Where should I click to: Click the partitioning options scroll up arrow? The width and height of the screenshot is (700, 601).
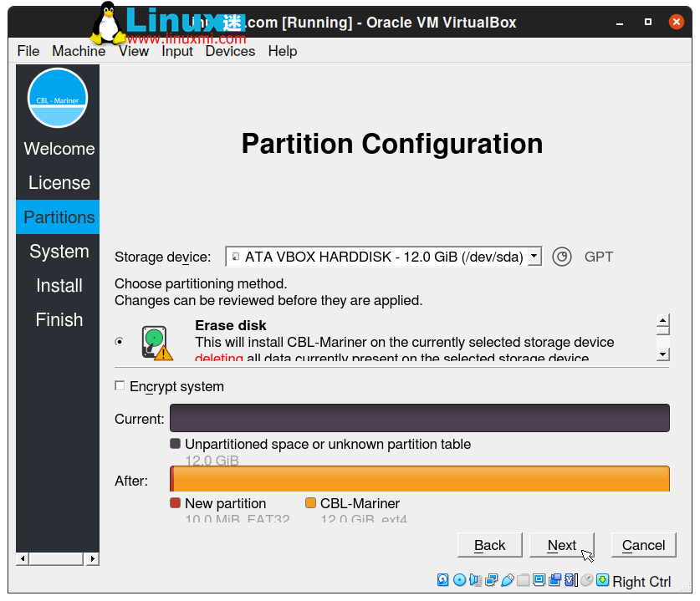pyautogui.click(x=663, y=320)
